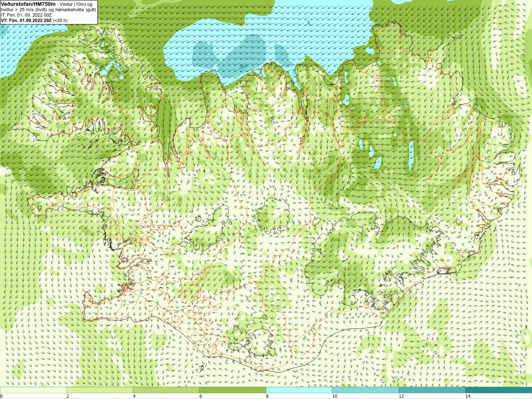
Task: Click legend scale label 14
Action: tap(468, 396)
